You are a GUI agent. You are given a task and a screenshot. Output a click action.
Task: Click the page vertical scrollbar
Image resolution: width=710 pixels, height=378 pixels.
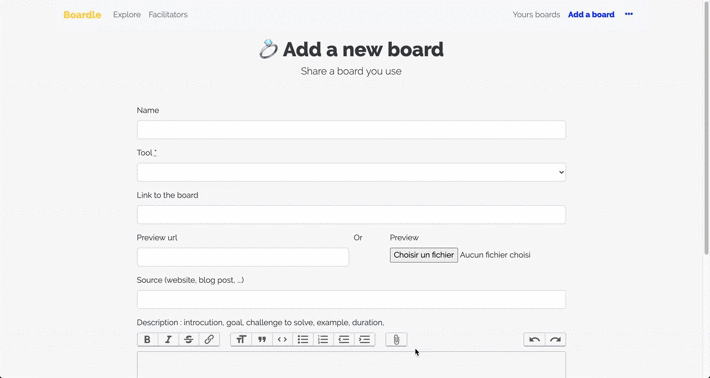pos(706,128)
